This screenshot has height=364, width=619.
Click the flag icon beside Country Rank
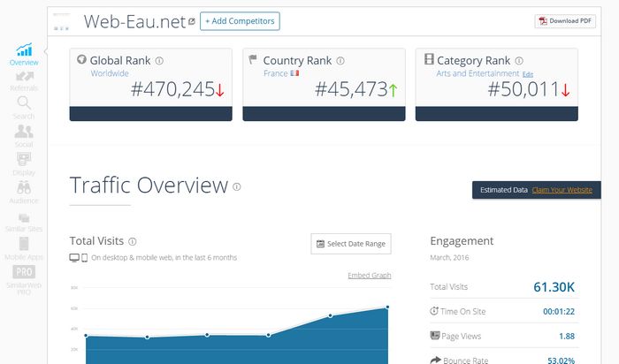253,59
